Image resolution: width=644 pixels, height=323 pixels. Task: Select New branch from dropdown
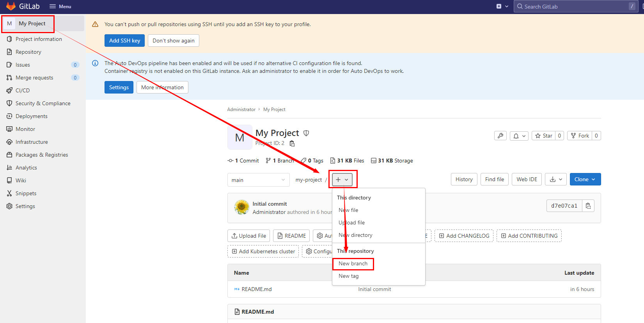pyautogui.click(x=353, y=263)
